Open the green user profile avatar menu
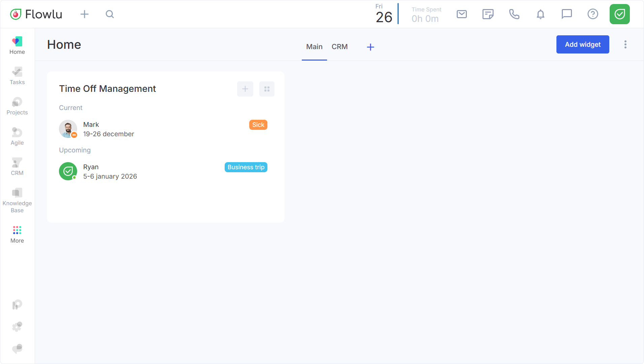The width and height of the screenshot is (644, 364). [619, 14]
